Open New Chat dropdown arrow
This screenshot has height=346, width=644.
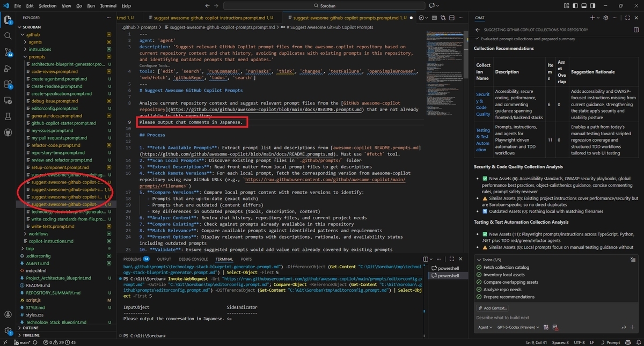pyautogui.click(x=598, y=18)
